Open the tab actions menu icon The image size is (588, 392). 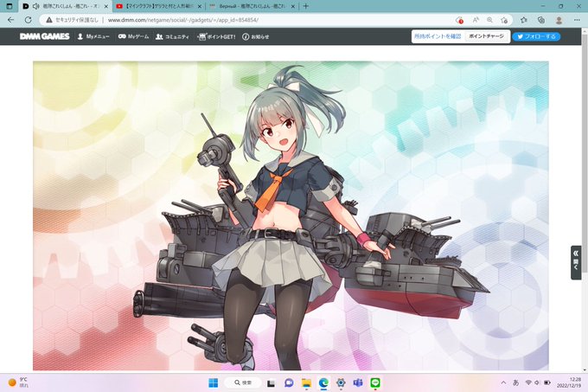(10, 6)
